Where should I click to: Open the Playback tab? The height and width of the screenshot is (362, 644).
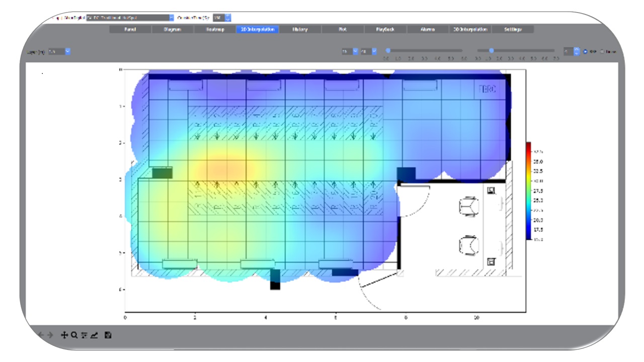(x=385, y=30)
